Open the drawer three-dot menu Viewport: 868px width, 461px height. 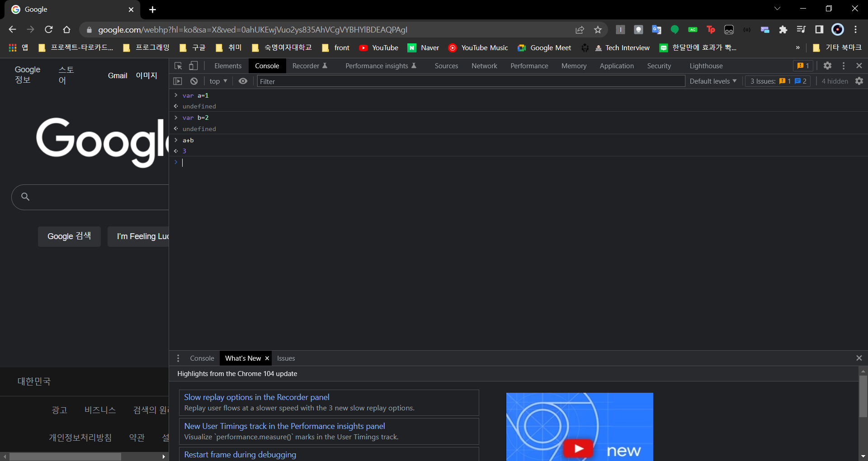(178, 358)
